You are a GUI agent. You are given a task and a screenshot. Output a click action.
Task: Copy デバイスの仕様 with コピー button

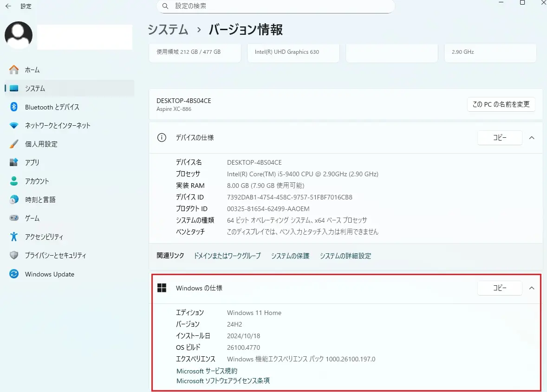tap(500, 138)
